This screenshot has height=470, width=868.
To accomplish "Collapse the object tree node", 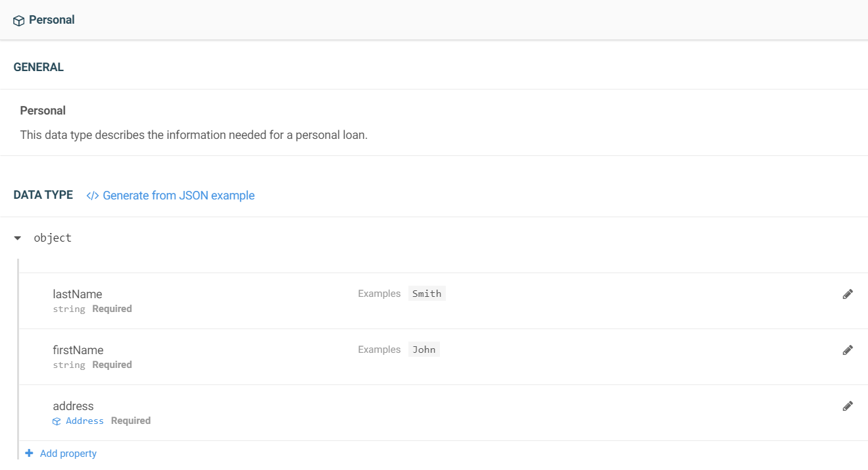I will pyautogui.click(x=18, y=238).
